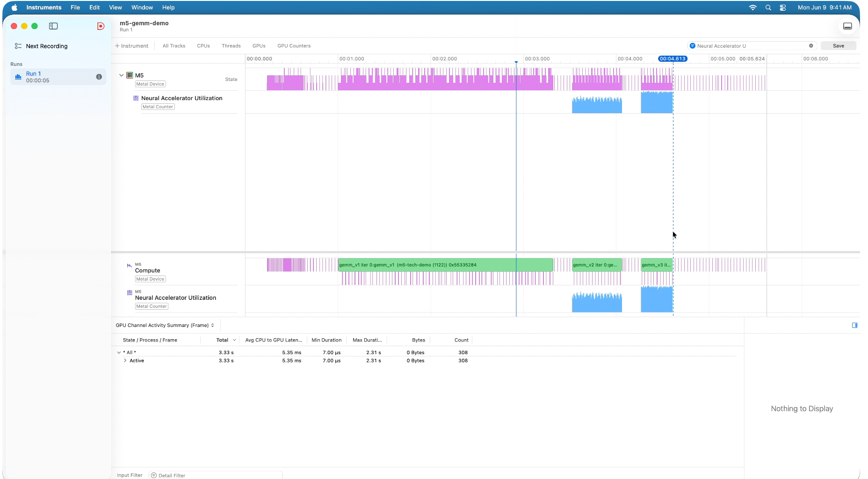Click the 00:05.624 end time label
868x479 pixels.
pos(752,59)
